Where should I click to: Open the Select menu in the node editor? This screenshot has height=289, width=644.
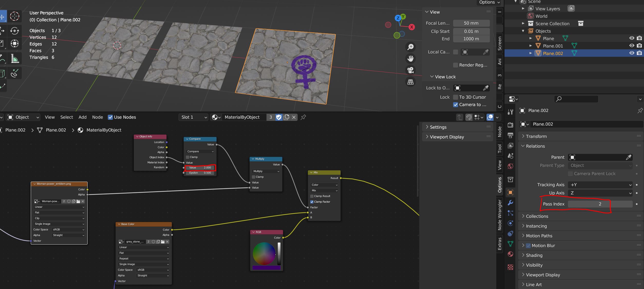(67, 117)
